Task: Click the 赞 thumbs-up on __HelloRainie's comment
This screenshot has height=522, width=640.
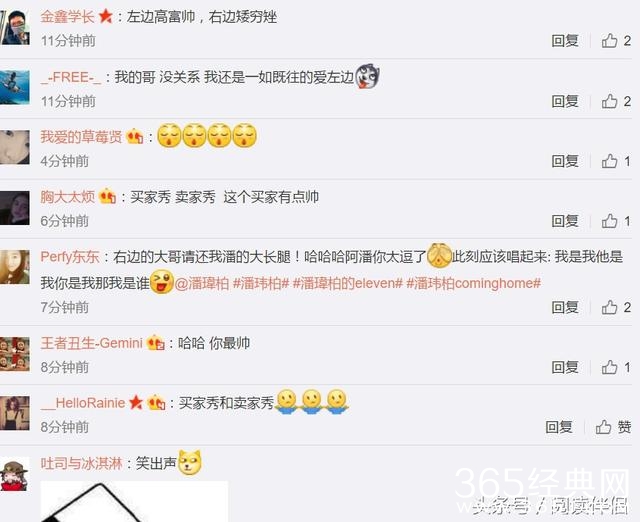Action: [x=613, y=427]
